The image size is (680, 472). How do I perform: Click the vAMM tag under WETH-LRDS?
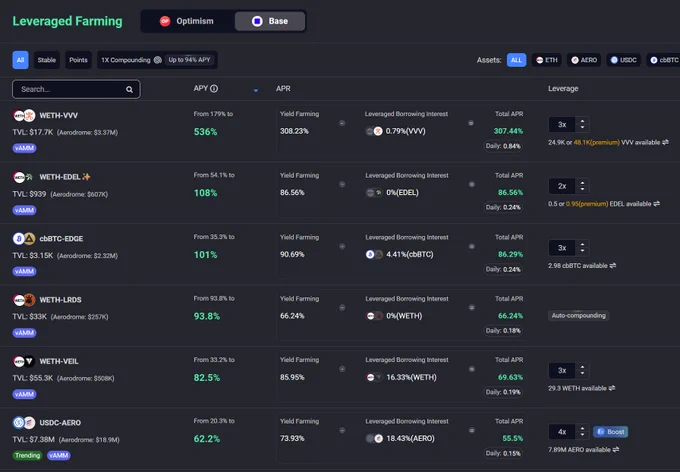tap(24, 333)
